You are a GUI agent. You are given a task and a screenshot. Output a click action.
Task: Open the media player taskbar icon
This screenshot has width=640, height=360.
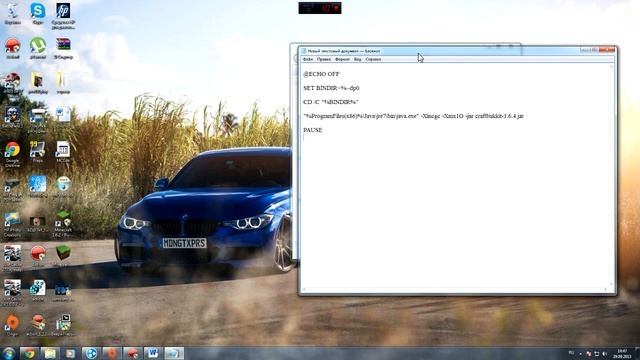pyautogui.click(x=71, y=353)
